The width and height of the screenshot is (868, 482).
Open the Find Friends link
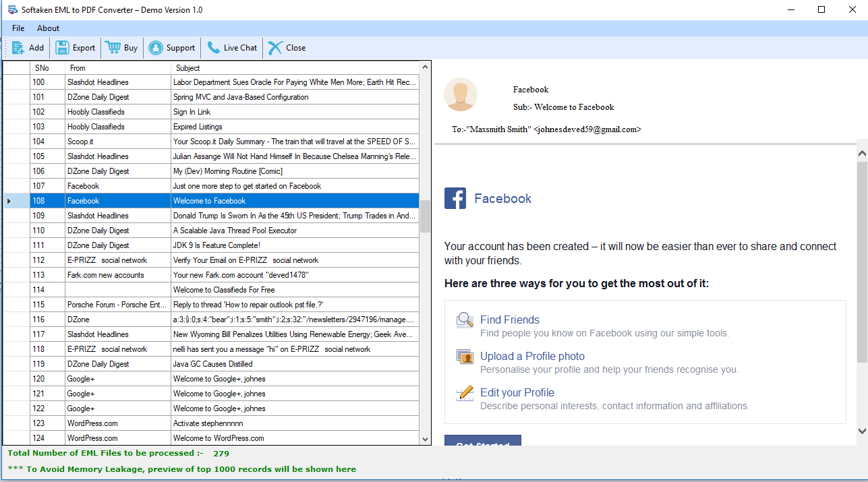pyautogui.click(x=510, y=320)
